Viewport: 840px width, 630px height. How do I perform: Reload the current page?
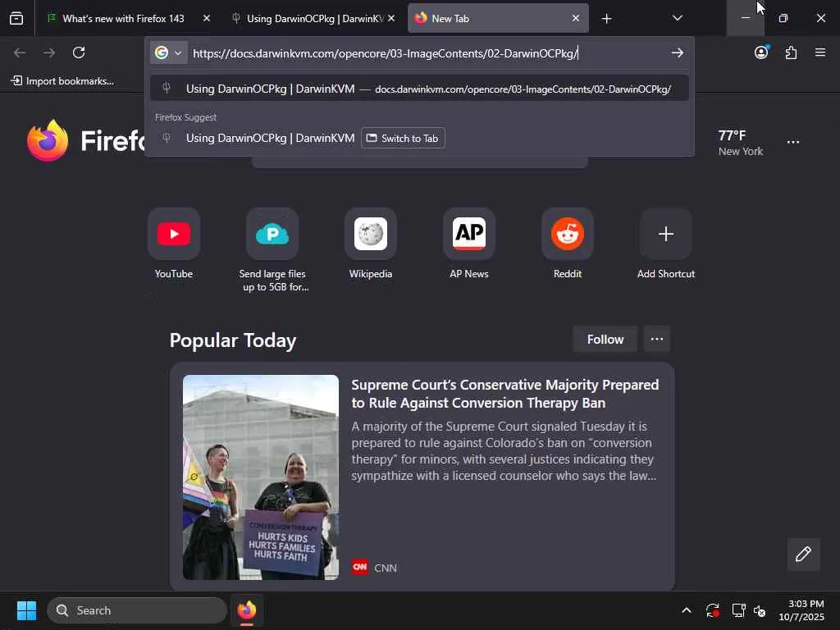[79, 52]
